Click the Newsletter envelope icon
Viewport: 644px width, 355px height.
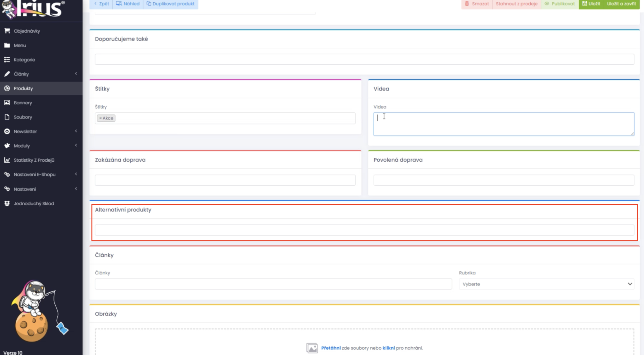[x=7, y=132]
